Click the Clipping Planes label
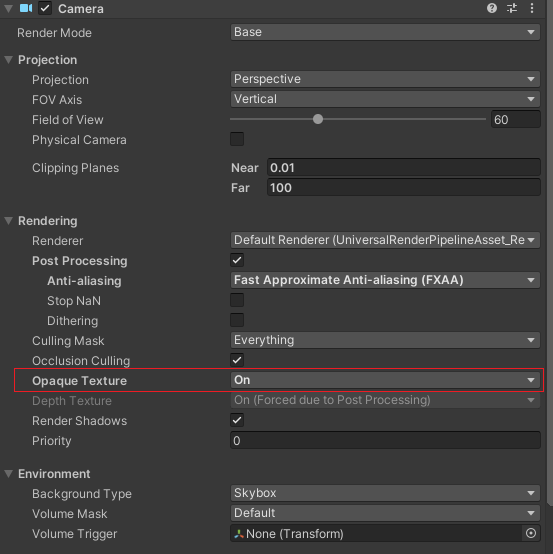The height and width of the screenshot is (554, 553). (x=75, y=168)
